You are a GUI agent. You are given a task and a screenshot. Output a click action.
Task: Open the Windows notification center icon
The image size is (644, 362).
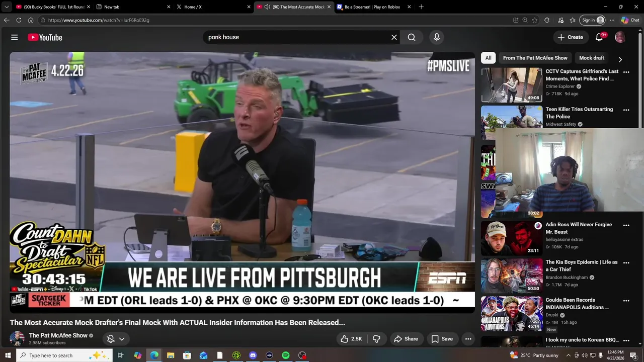point(633,355)
